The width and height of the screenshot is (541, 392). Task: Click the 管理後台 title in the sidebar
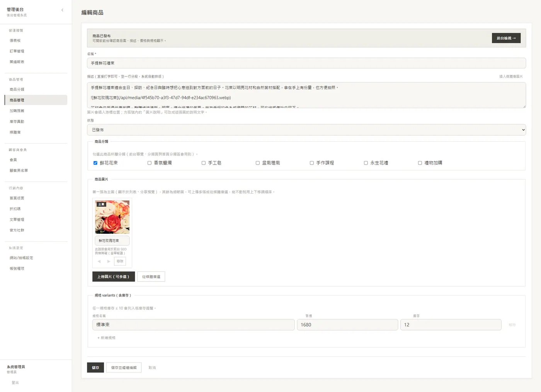point(15,9)
